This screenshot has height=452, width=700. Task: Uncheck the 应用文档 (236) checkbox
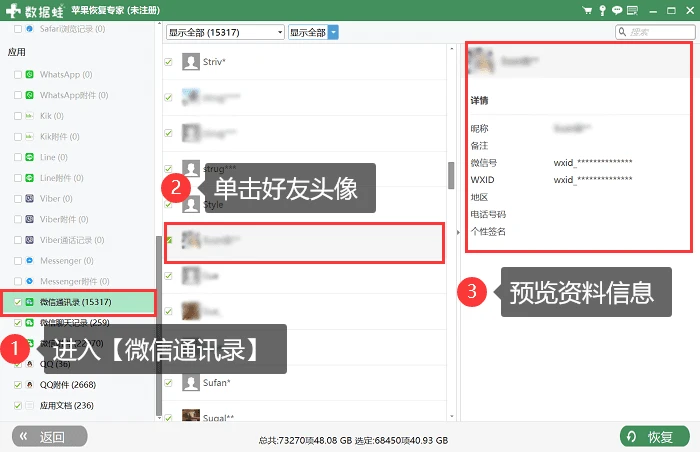point(18,406)
